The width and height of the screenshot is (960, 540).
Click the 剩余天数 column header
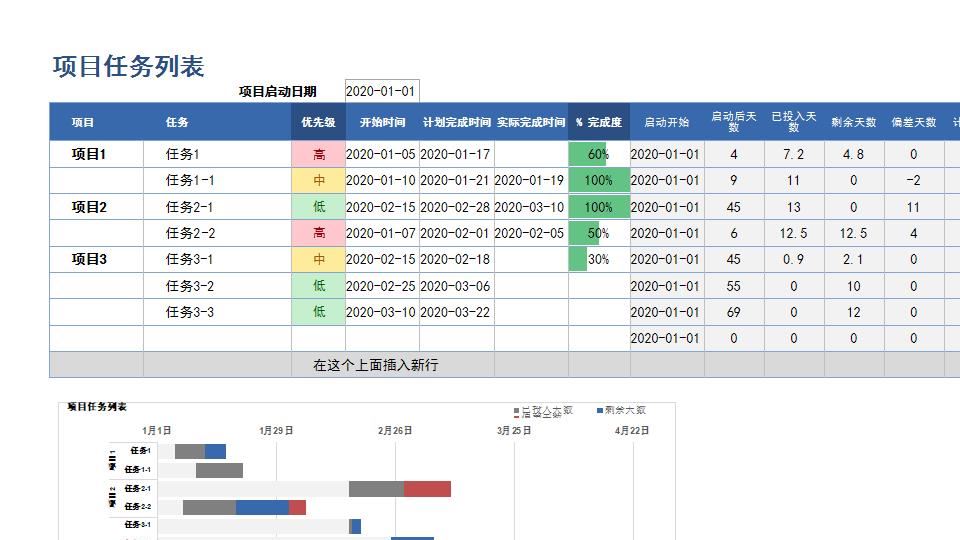point(853,122)
